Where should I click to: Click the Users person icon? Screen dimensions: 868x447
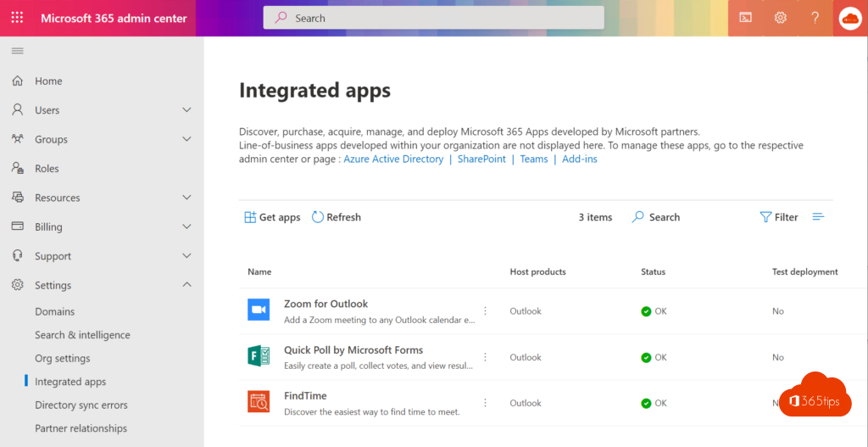18,109
